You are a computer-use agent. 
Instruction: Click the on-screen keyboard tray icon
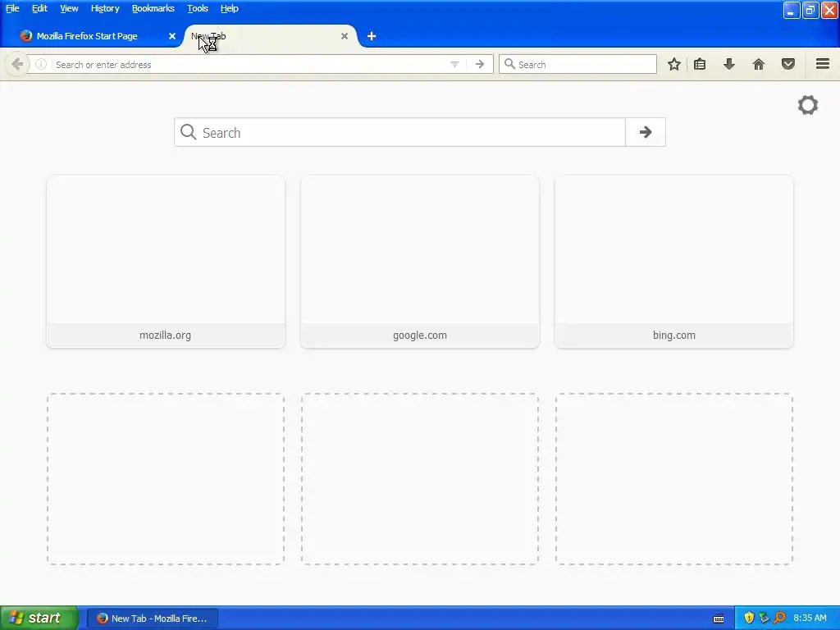tap(719, 619)
